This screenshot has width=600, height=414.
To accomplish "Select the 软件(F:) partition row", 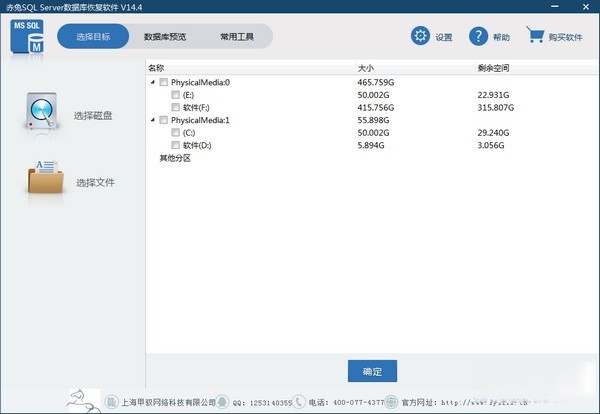I will pos(196,108).
